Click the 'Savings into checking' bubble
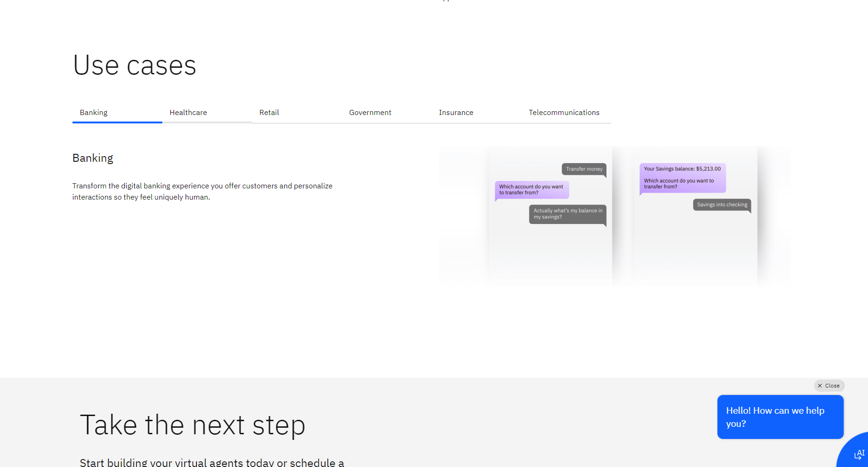868x467 pixels. click(x=722, y=205)
